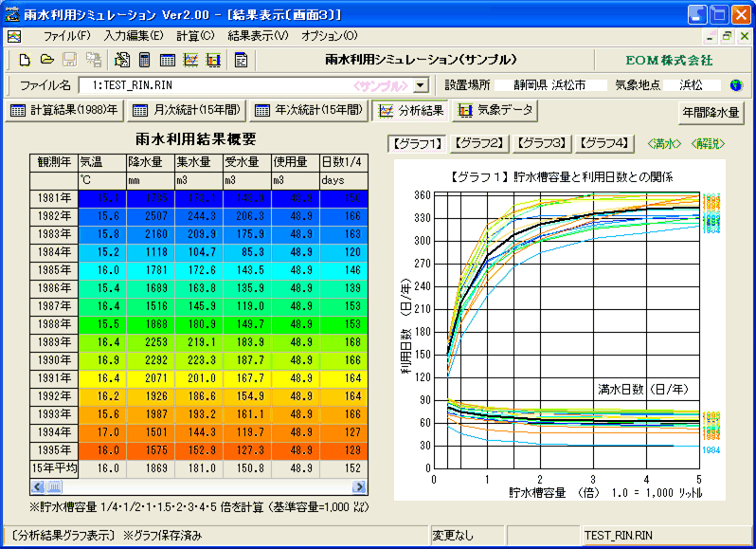Viewport: 756px width, 549px height.
Task: Click the 1984 legend label on graph
Action: (x=711, y=450)
